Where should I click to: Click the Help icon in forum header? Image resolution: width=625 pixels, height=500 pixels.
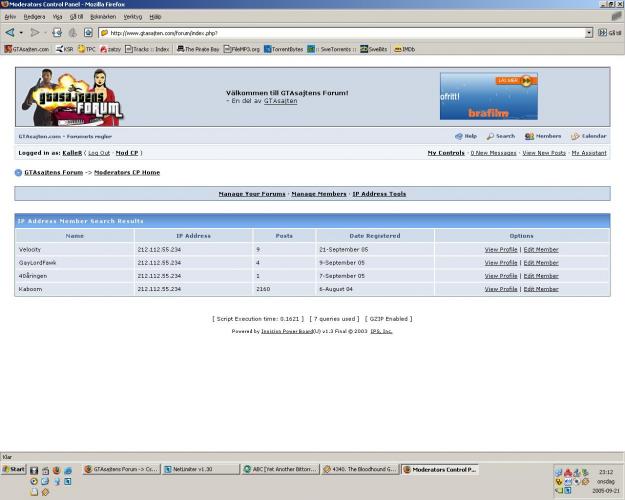[459, 136]
